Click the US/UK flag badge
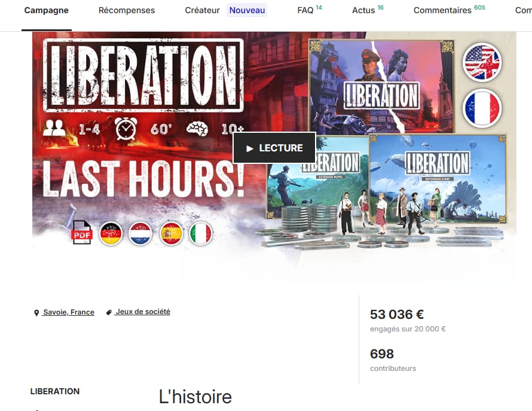 pyautogui.click(x=482, y=62)
